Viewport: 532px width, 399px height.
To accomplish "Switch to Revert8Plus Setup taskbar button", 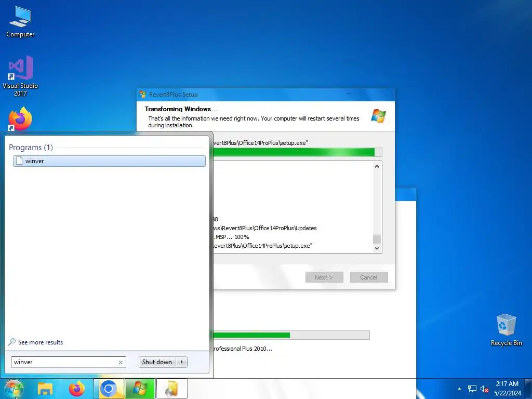I will point(140,389).
